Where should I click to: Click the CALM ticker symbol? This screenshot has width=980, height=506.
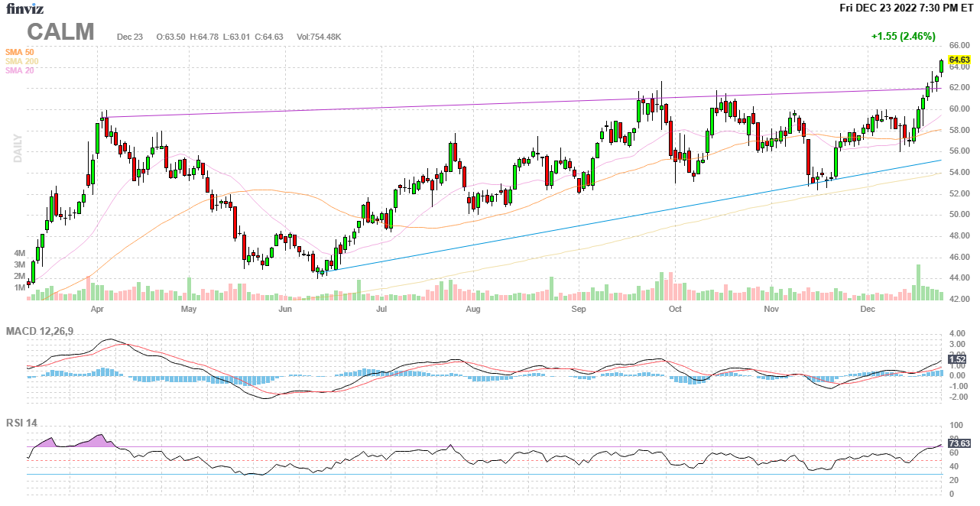tap(61, 32)
